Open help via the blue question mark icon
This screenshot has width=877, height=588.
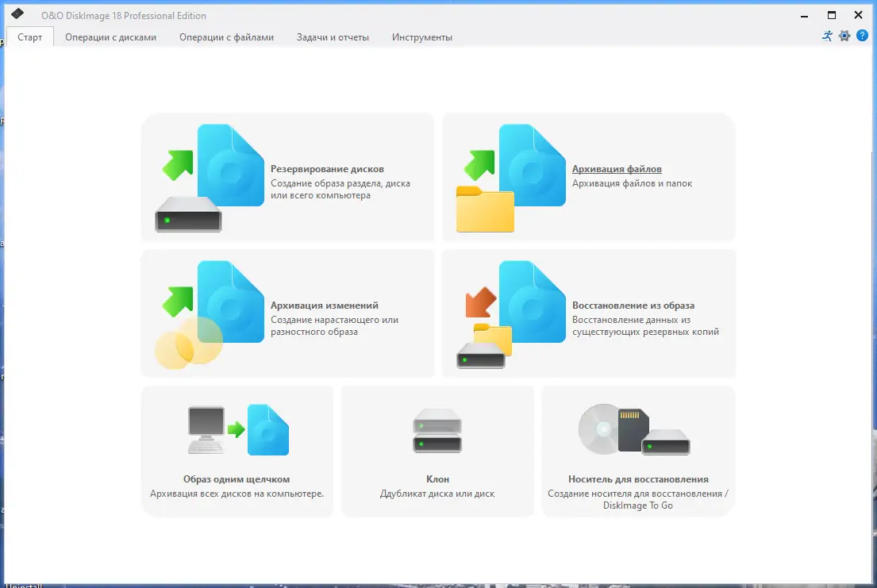pos(862,36)
